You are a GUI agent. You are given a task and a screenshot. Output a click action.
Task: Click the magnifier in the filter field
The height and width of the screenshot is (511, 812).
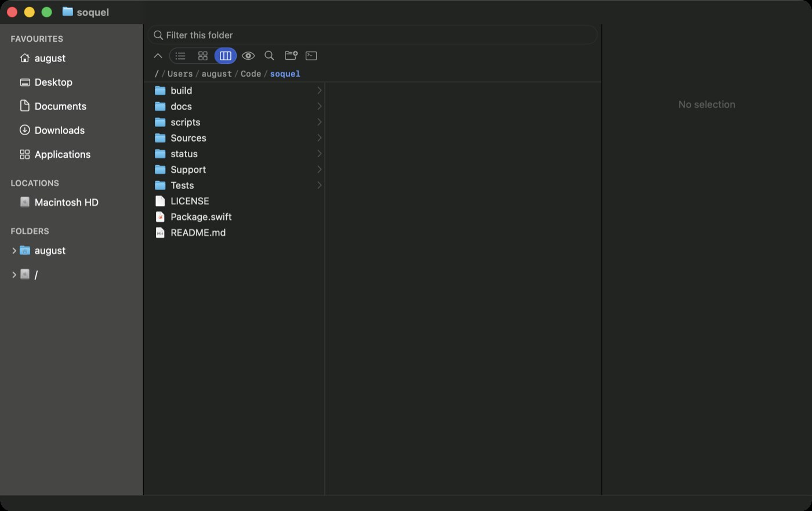point(158,35)
